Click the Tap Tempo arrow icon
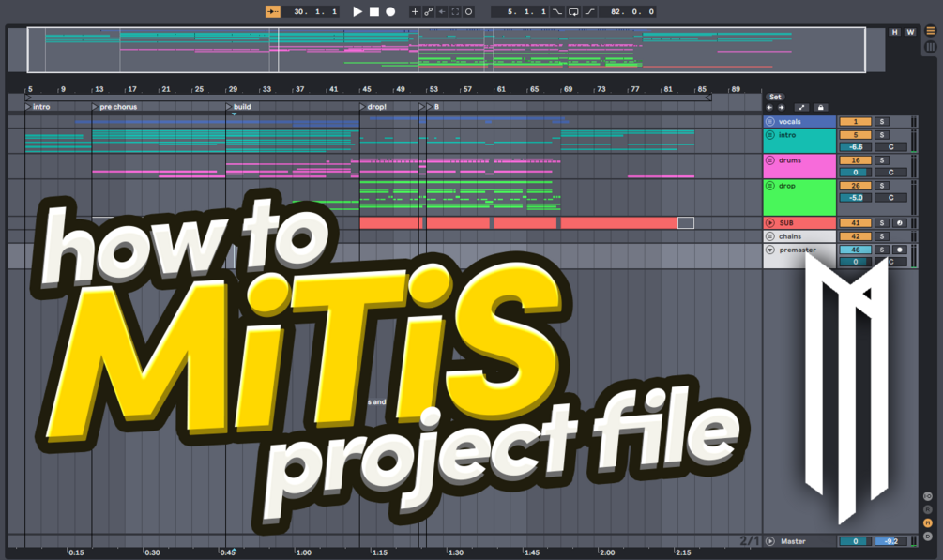Image resolution: width=943 pixels, height=560 pixels. click(273, 11)
